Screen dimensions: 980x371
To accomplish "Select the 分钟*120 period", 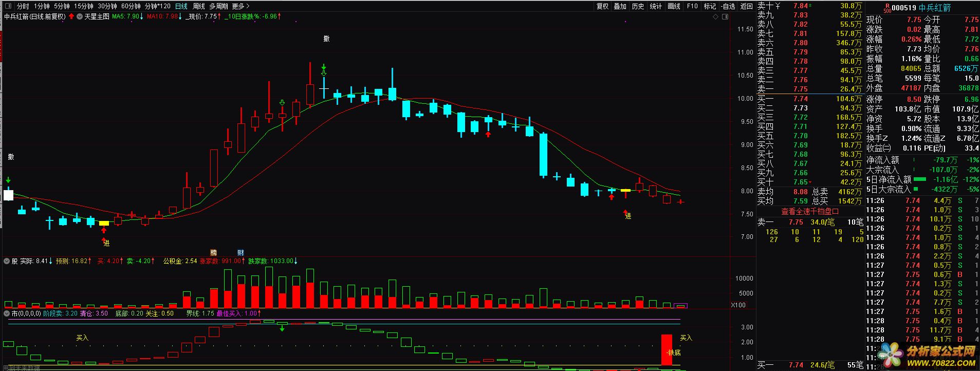I will point(157,6).
